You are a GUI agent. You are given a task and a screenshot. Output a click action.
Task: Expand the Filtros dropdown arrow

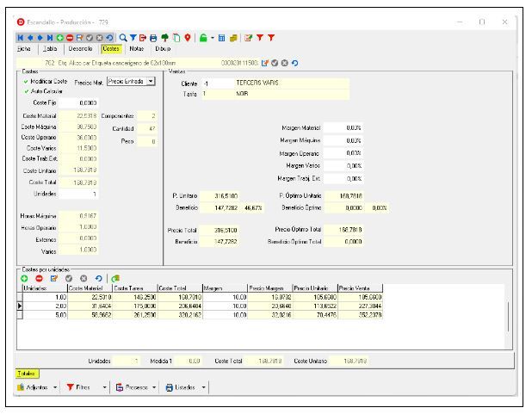point(104,387)
